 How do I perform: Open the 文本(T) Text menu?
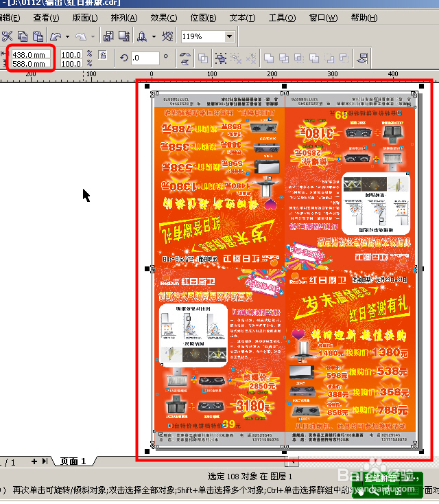coord(242,18)
